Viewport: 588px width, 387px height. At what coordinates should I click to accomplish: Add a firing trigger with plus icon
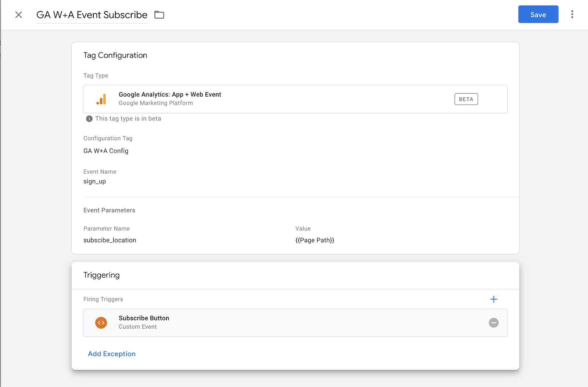click(494, 299)
